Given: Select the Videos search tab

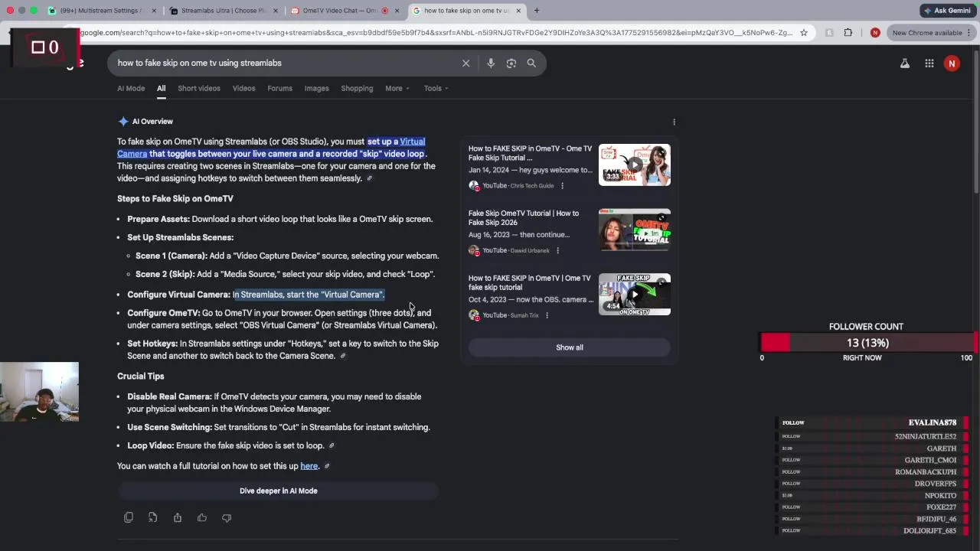Looking at the screenshot, I should (243, 88).
